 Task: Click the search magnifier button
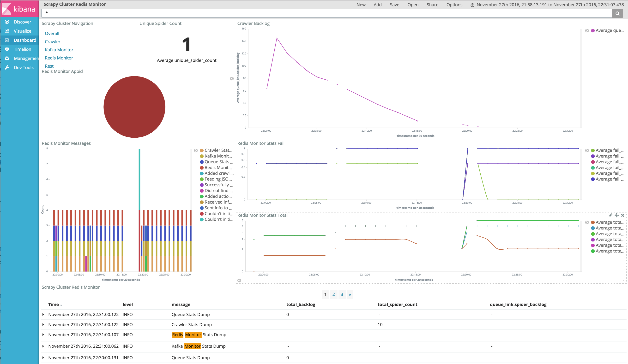point(617,13)
